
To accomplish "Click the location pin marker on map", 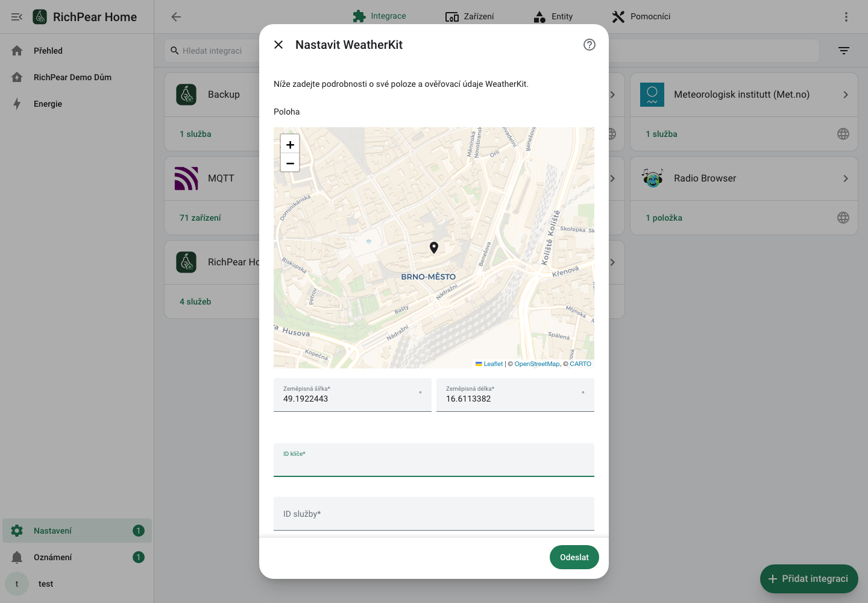I will pyautogui.click(x=433, y=247).
